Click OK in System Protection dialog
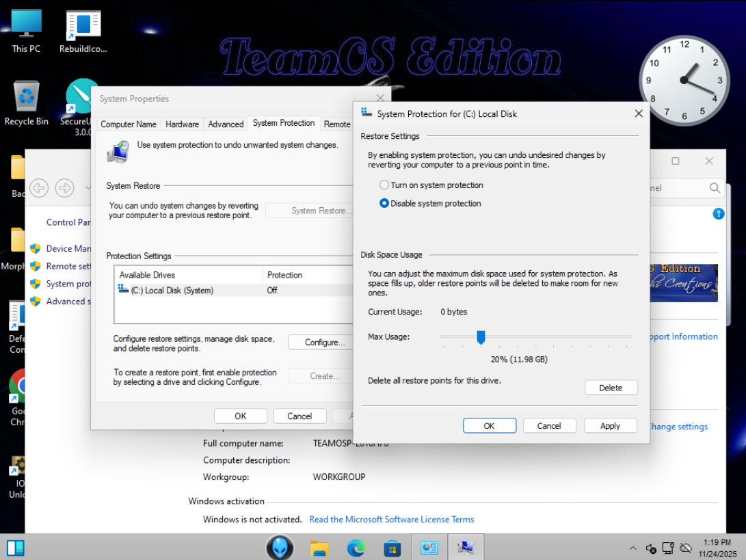The height and width of the screenshot is (560, 746). click(x=489, y=426)
